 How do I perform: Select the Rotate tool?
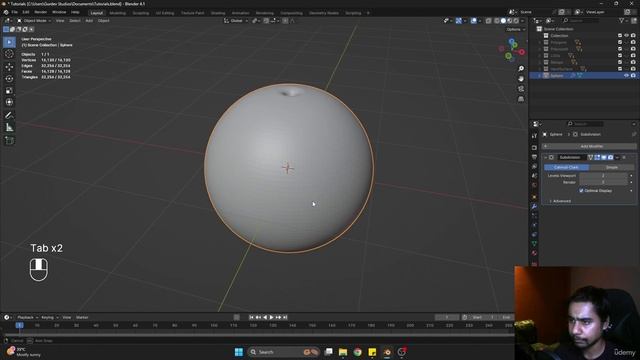(9, 78)
